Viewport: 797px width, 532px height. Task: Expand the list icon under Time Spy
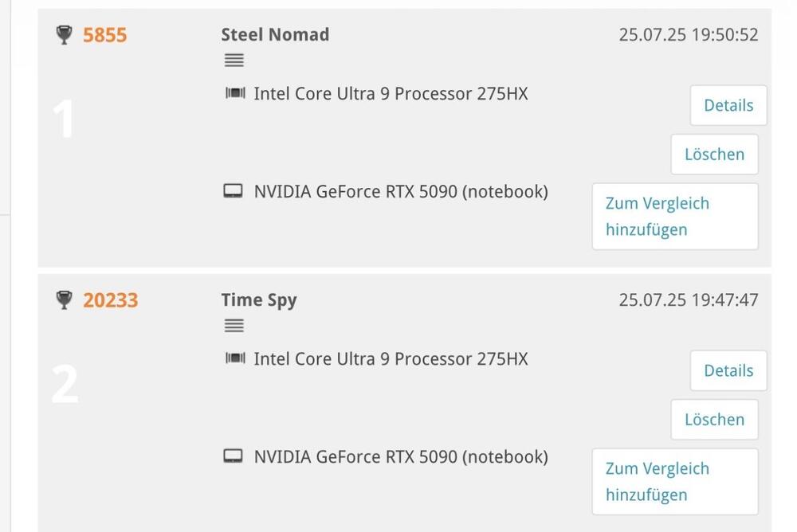[x=234, y=326]
